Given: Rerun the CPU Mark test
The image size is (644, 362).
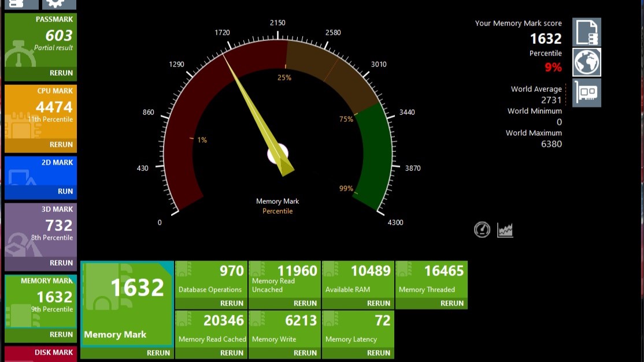Looking at the screenshot, I should click(61, 144).
